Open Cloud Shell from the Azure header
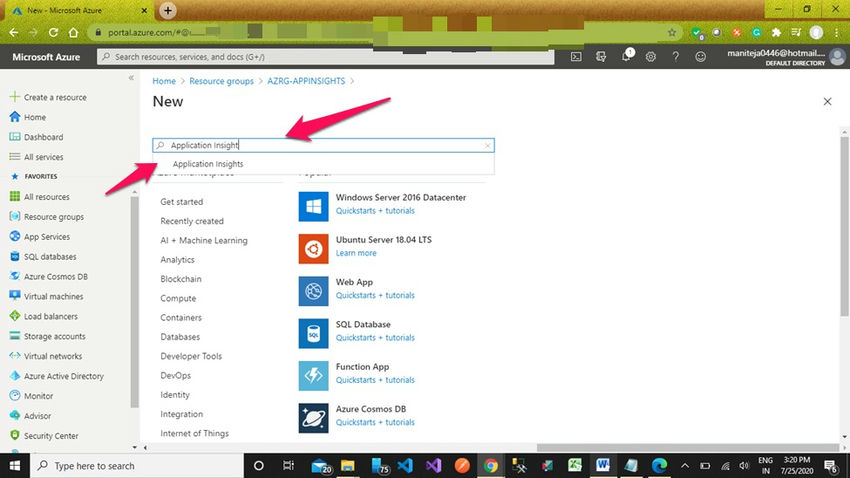The height and width of the screenshot is (478, 850). click(x=576, y=56)
